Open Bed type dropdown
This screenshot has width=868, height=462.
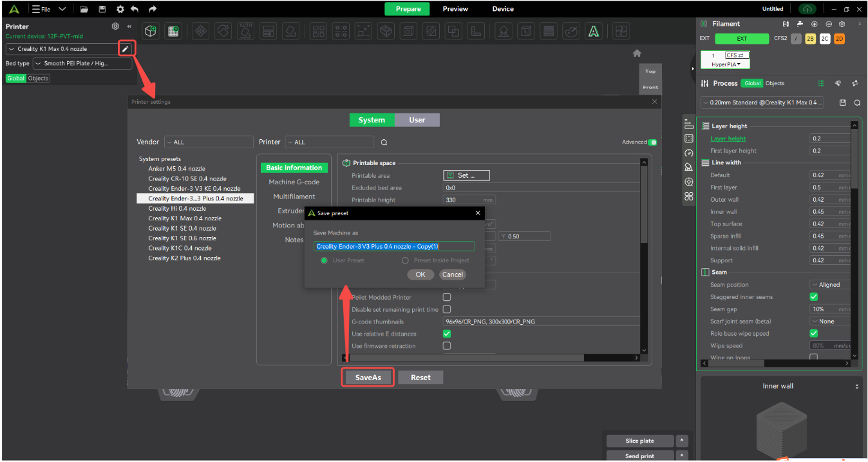[82, 64]
